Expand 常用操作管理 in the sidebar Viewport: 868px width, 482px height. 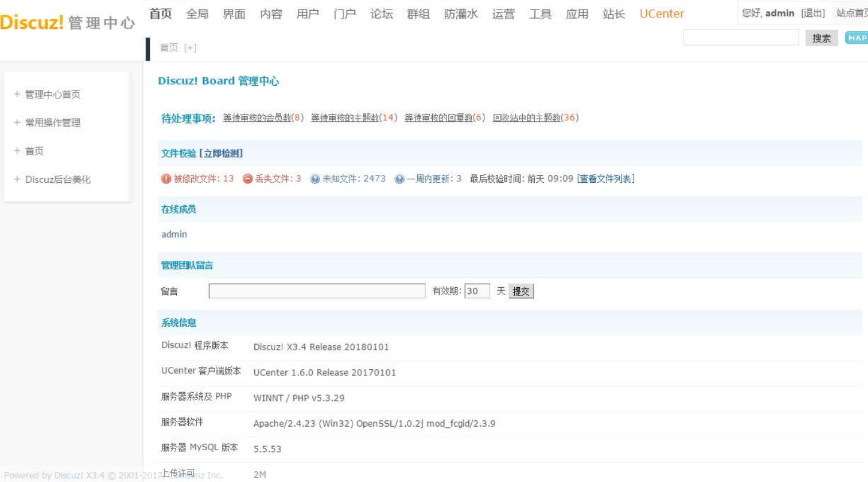click(x=47, y=123)
